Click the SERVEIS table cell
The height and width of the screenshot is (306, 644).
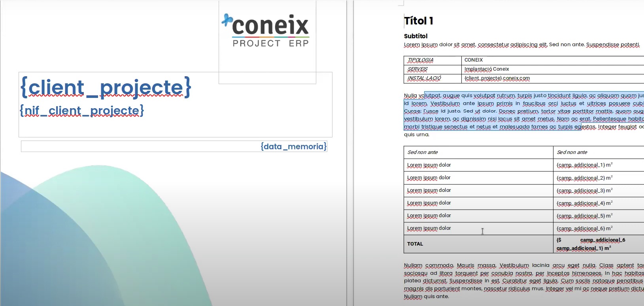[432, 69]
